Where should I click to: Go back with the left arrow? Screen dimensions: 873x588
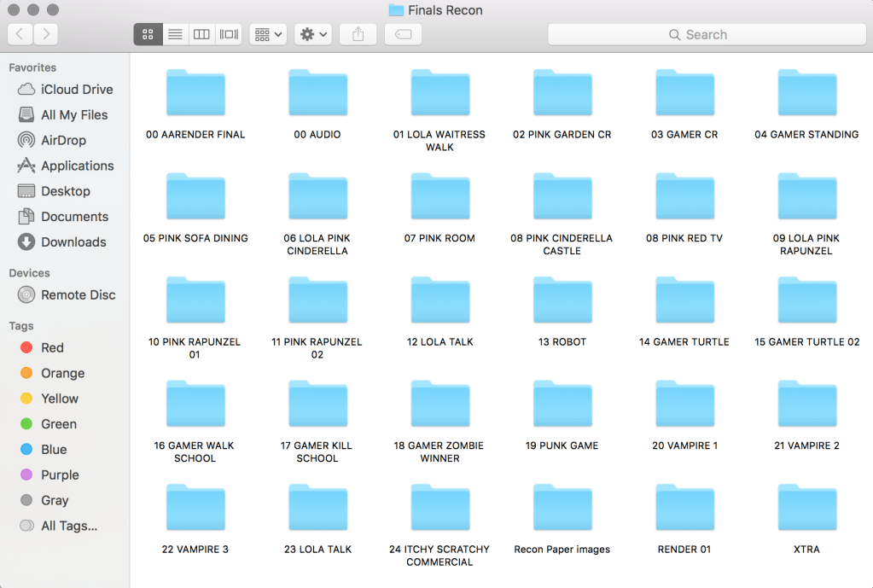point(20,34)
